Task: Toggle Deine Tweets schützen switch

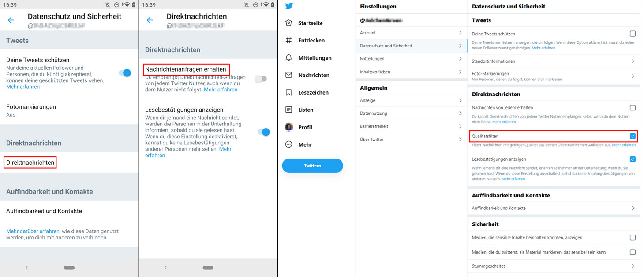Action: pyautogui.click(x=125, y=73)
